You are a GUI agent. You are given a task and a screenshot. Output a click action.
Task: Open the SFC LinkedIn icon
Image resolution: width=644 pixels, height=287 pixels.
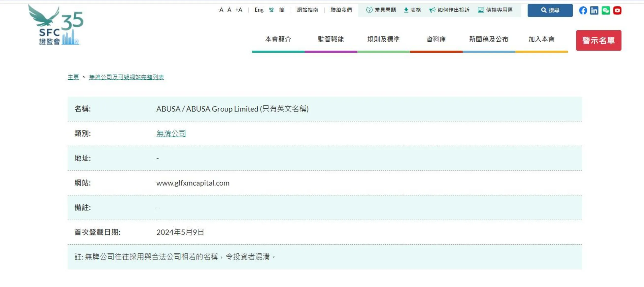(x=594, y=11)
